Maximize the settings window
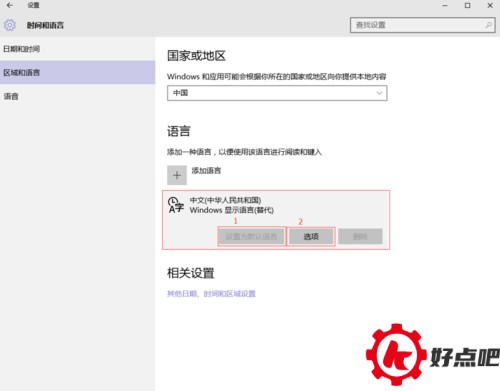 click(x=468, y=5)
